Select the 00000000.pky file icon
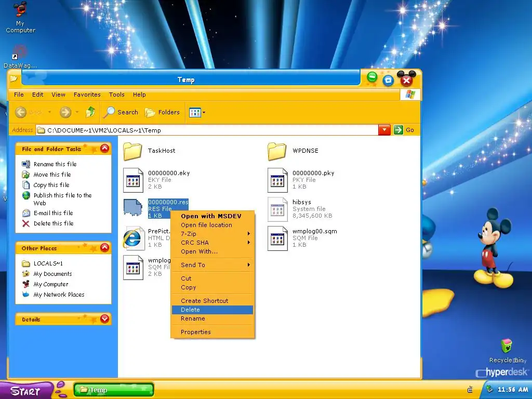The image size is (532, 399). pyautogui.click(x=277, y=180)
